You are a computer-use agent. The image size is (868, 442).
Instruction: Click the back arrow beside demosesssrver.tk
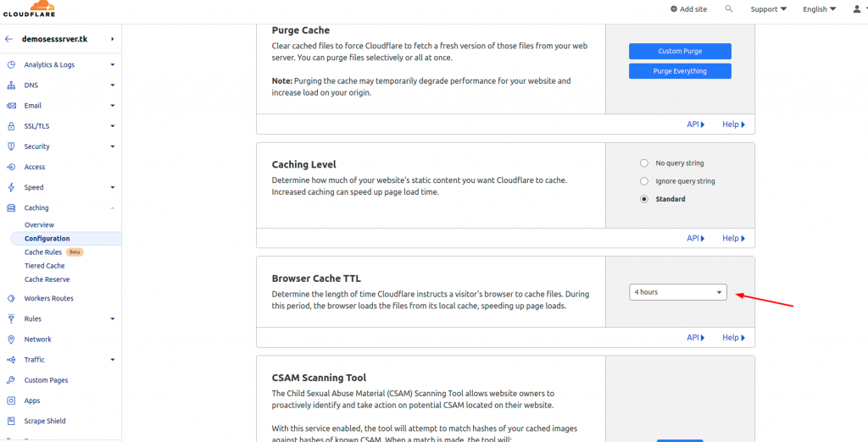click(x=8, y=39)
